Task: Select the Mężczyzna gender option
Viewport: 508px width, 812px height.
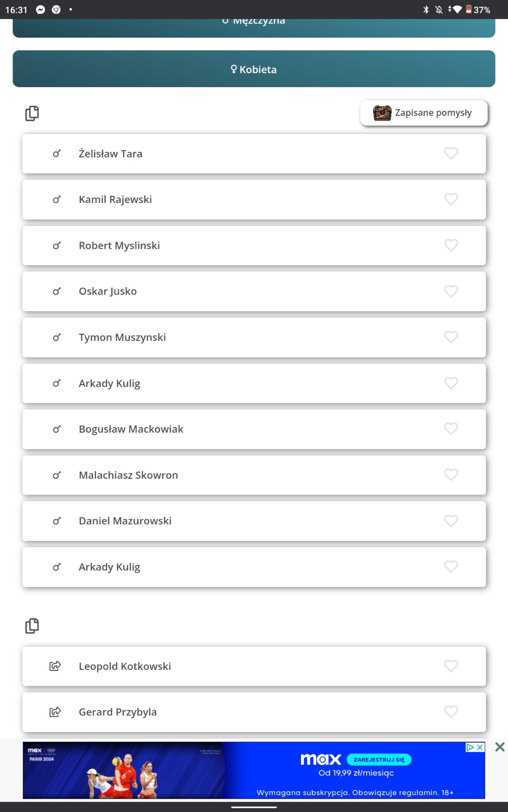Action: (x=254, y=25)
